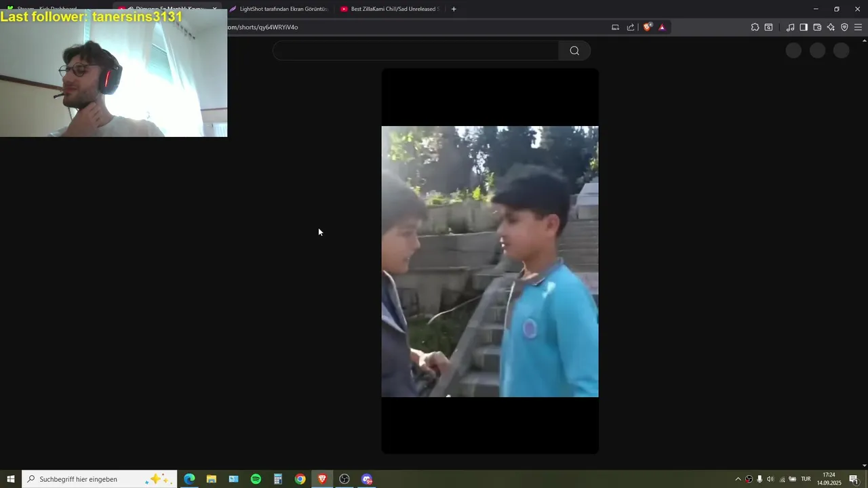
Task: Toggle the browser sidebar panel icon
Action: click(804, 27)
